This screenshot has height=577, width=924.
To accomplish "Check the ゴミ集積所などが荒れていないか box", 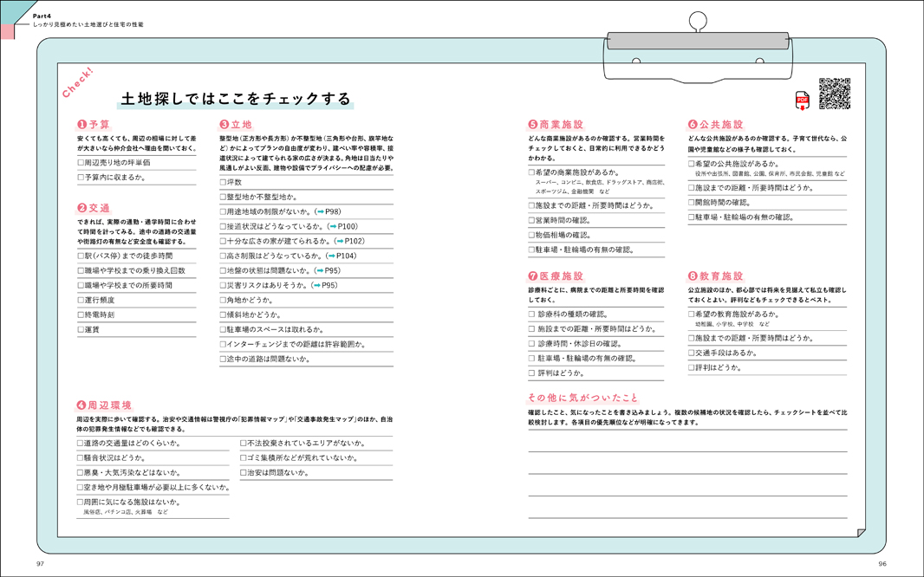I will (244, 458).
